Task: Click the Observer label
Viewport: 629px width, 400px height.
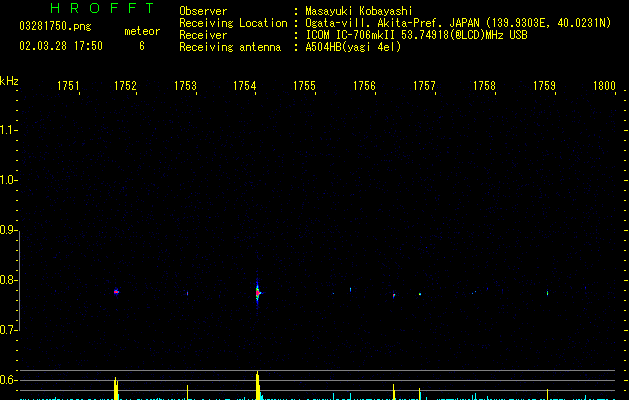Action: tap(203, 11)
